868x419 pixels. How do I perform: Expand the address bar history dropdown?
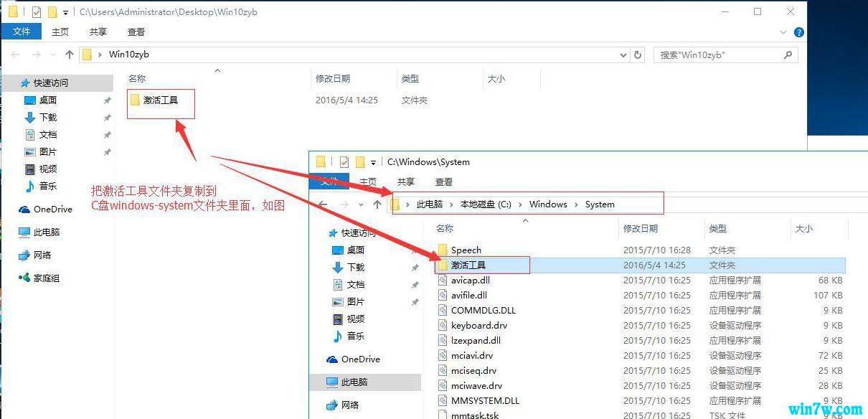click(623, 55)
